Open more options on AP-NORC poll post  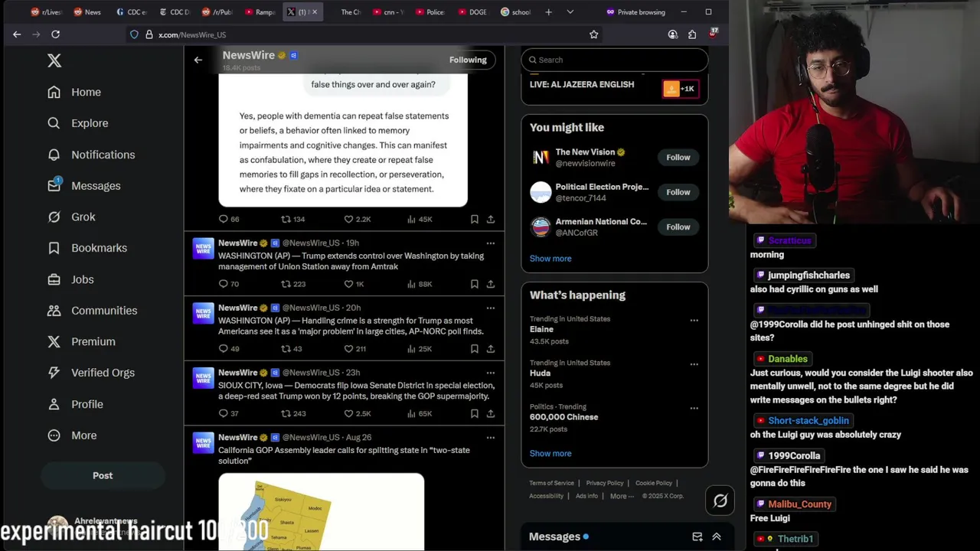490,308
